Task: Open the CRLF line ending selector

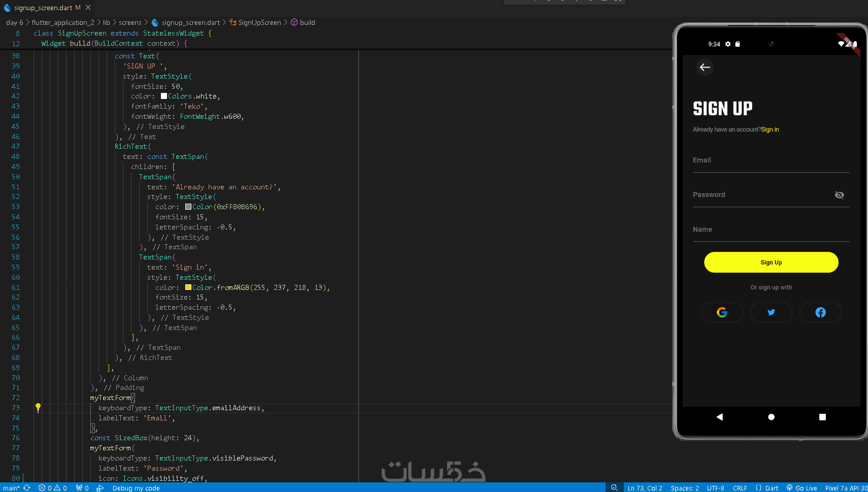Action: click(x=740, y=488)
